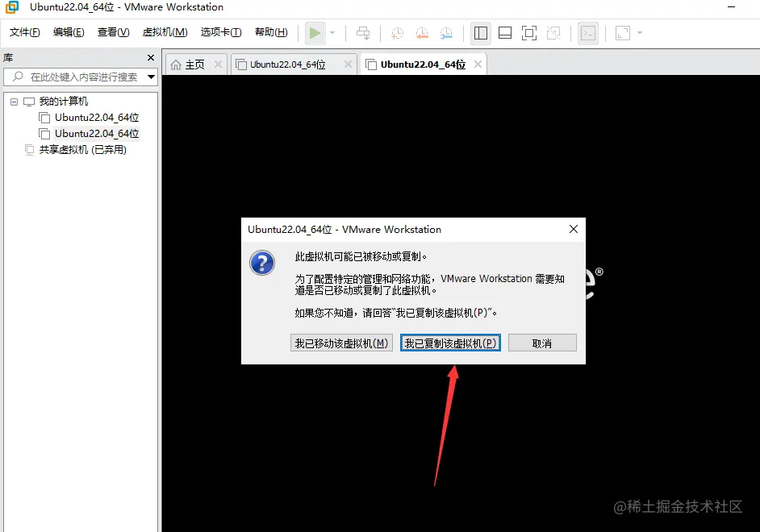Open the stretch display dropdown arrow
The height and width of the screenshot is (532, 760).
pyautogui.click(x=640, y=33)
